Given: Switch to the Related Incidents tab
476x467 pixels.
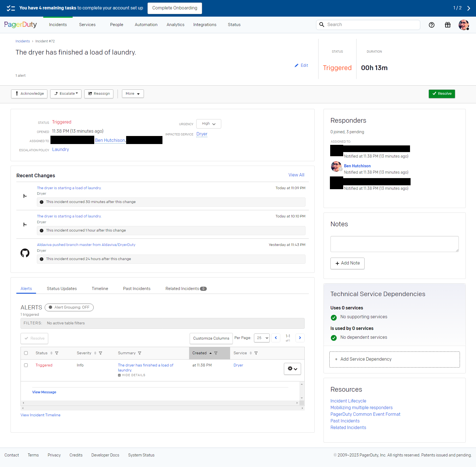Looking at the screenshot, I should pyautogui.click(x=186, y=289).
